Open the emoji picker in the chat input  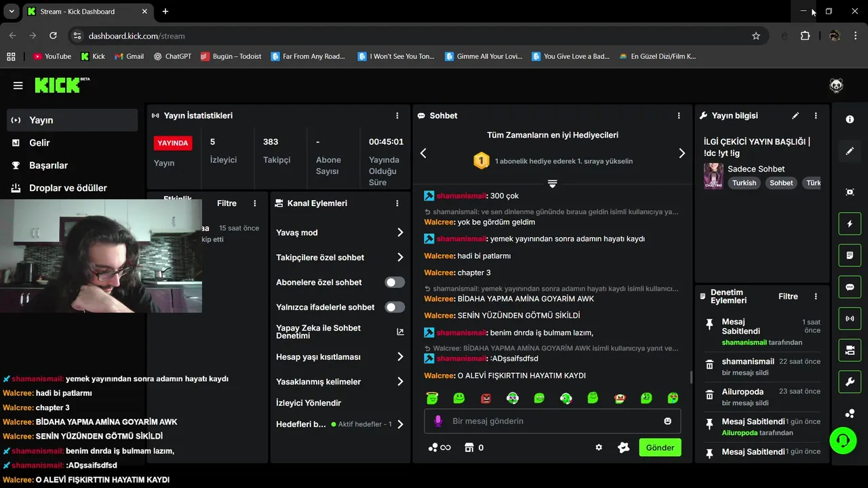[668, 421]
